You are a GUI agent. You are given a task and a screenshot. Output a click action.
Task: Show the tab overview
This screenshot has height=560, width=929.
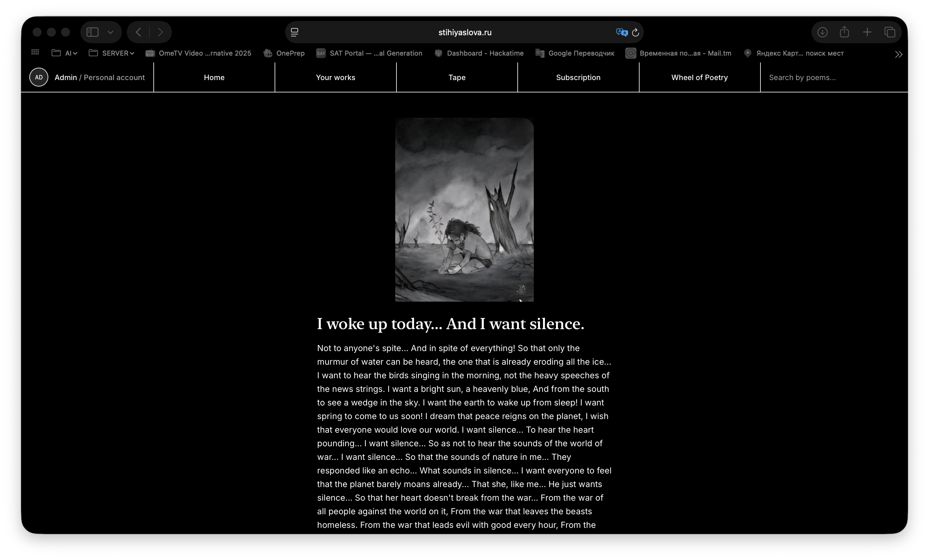click(890, 32)
